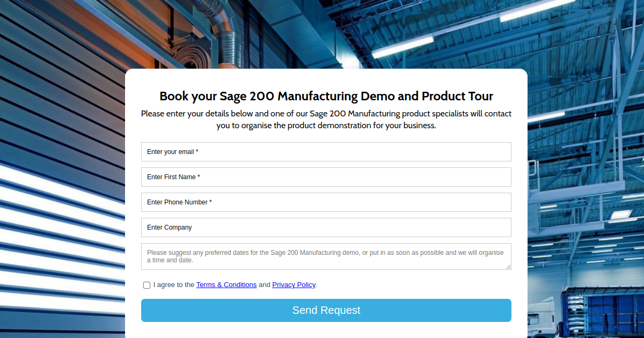Select the blue Send Request button
The width and height of the screenshot is (644, 338).
[326, 310]
